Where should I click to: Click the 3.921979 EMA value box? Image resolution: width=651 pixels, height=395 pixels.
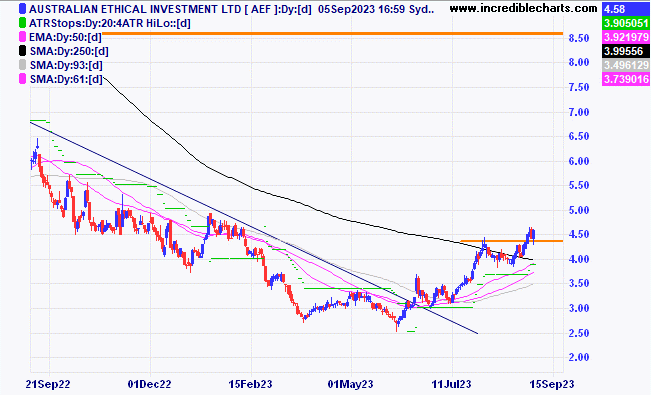point(625,37)
